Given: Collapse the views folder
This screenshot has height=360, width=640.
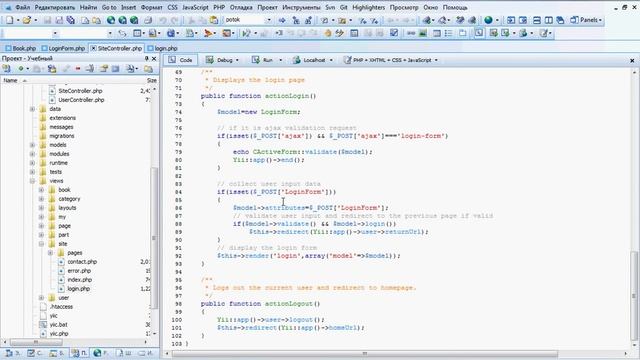Looking at the screenshot, I should tap(32, 181).
